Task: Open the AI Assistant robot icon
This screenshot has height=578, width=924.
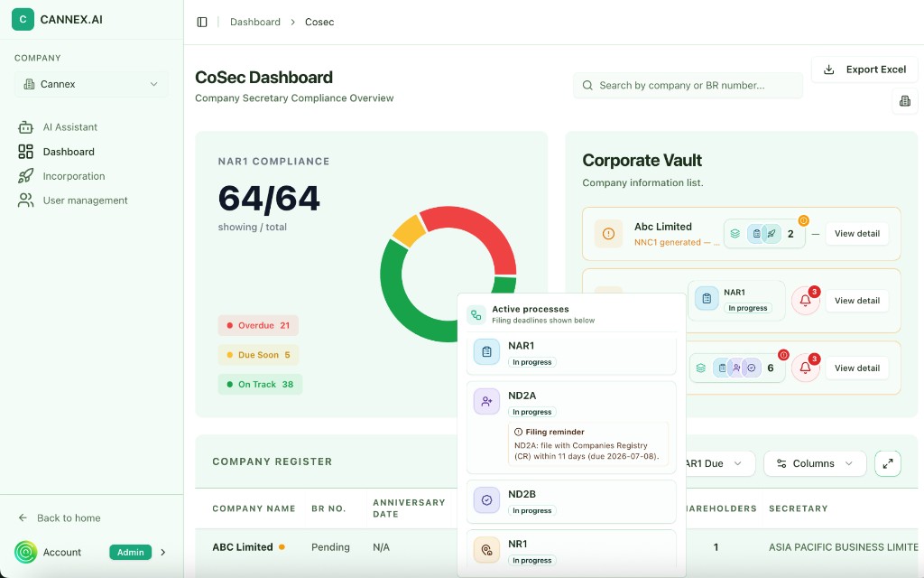Action: pos(25,126)
